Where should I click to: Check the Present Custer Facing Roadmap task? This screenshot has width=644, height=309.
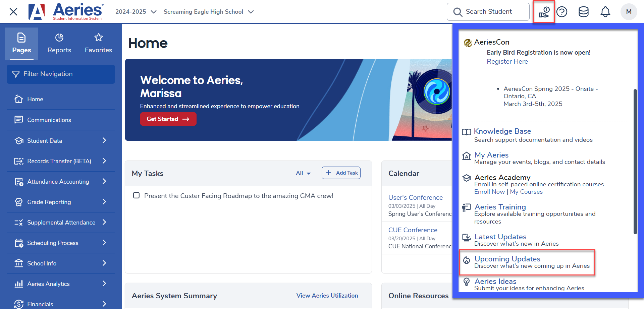coord(136,195)
